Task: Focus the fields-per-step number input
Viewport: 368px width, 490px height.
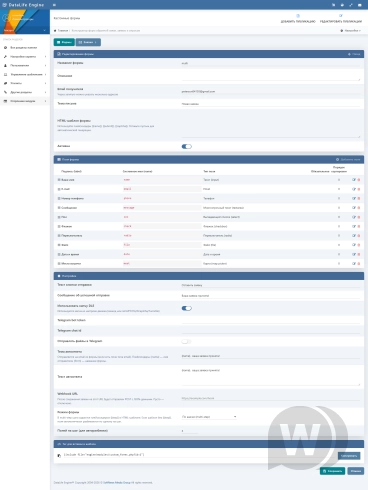Action: [x=190, y=431]
